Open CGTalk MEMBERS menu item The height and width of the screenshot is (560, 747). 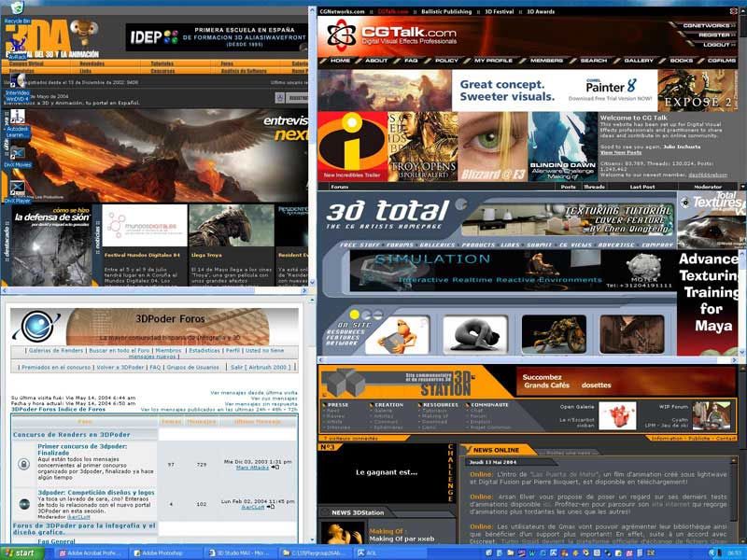pyautogui.click(x=546, y=61)
